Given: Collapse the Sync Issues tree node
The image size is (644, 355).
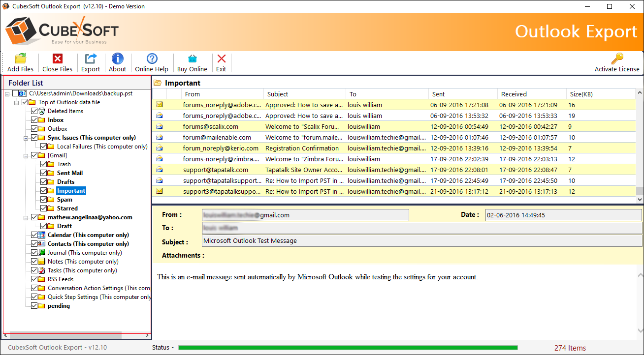Looking at the screenshot, I should tap(25, 138).
